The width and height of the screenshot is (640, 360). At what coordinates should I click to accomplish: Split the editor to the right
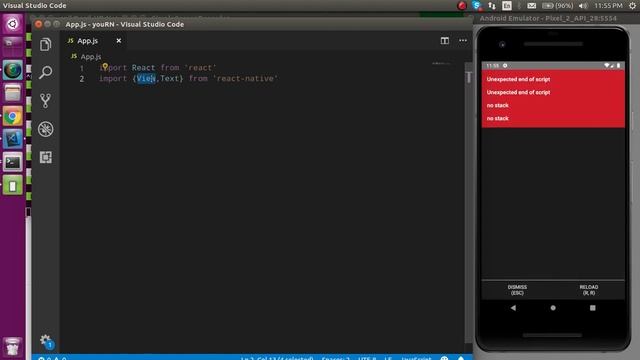coord(444,40)
